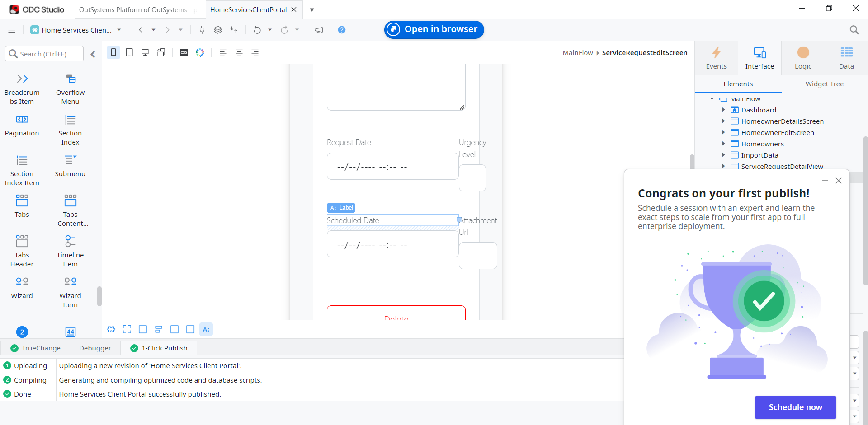The width and height of the screenshot is (868, 425).
Task: Align text to center
Action: pos(239,52)
